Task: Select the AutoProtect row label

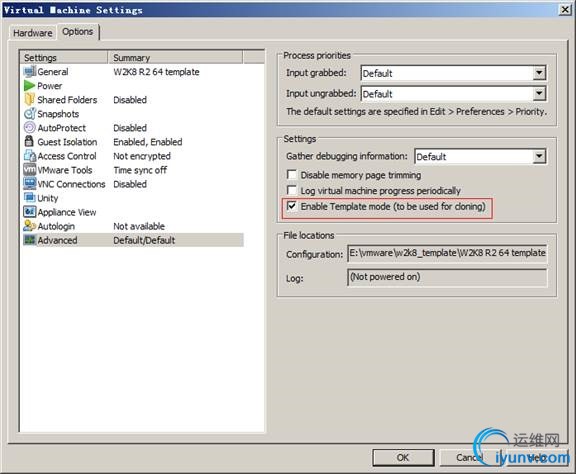Action: 61,128
